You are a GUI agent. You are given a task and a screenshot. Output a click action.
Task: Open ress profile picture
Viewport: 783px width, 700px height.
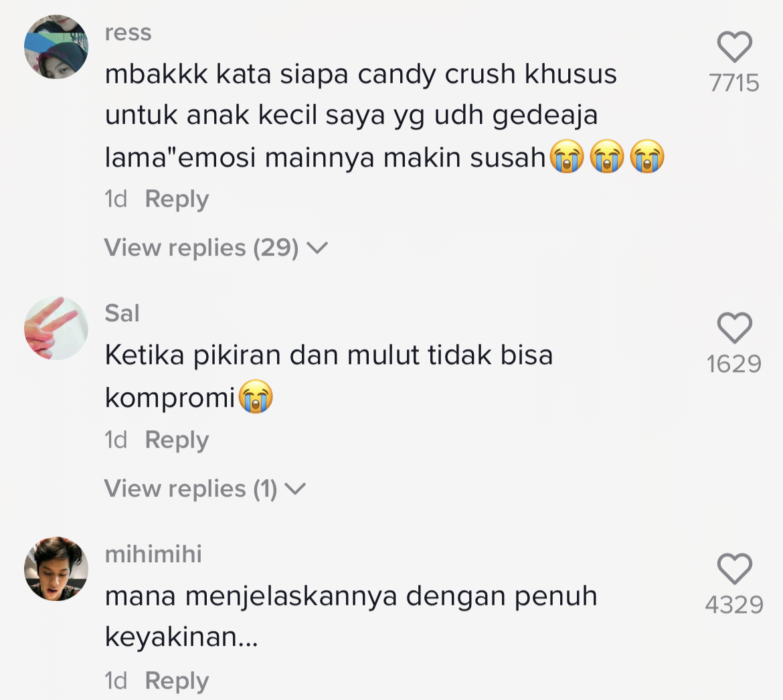pos(56,47)
